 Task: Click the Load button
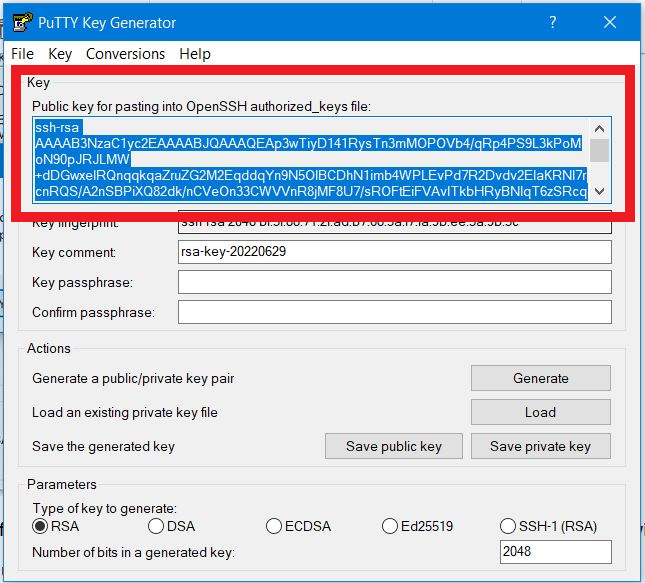pos(541,412)
